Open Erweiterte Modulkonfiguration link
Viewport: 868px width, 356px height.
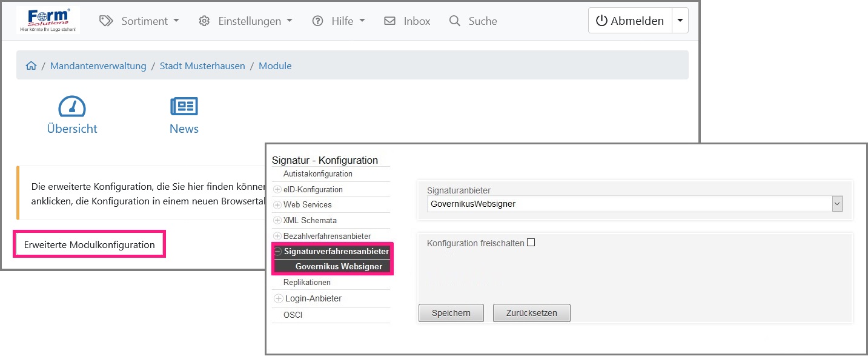coord(90,245)
